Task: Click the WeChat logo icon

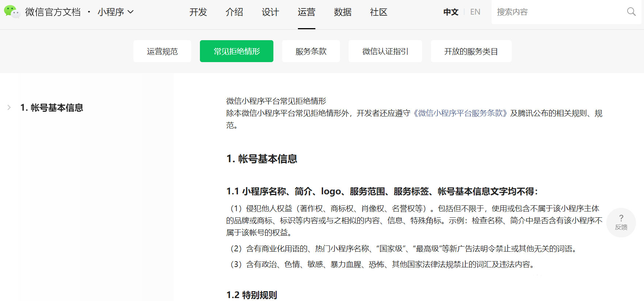Action: 12,12
